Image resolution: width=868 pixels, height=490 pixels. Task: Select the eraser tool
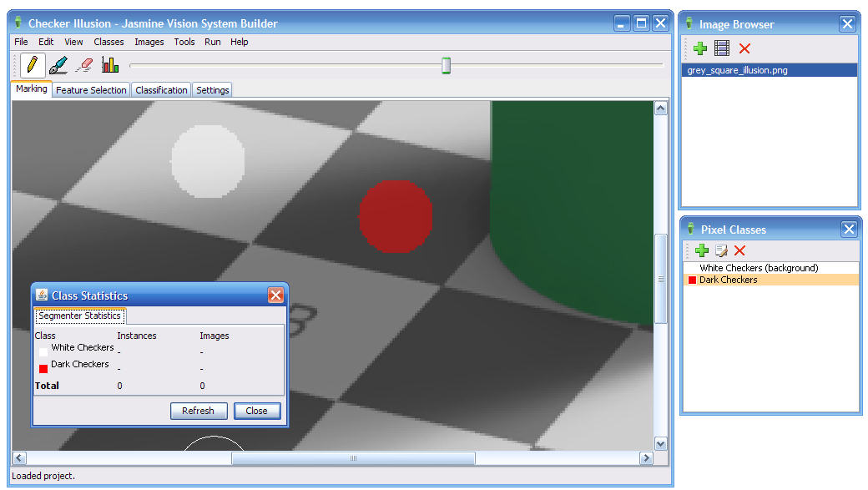(83, 64)
